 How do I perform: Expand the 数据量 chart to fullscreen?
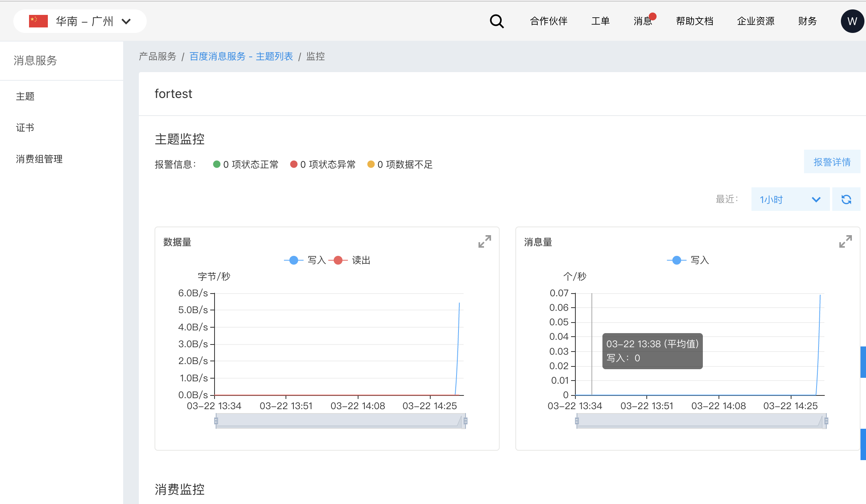point(485,241)
